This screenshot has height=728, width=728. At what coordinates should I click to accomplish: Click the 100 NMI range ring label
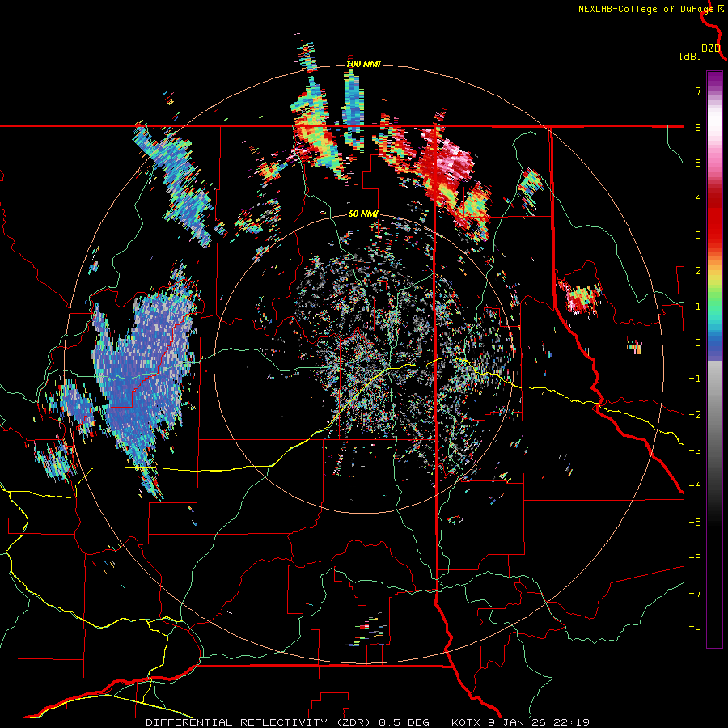363,64
